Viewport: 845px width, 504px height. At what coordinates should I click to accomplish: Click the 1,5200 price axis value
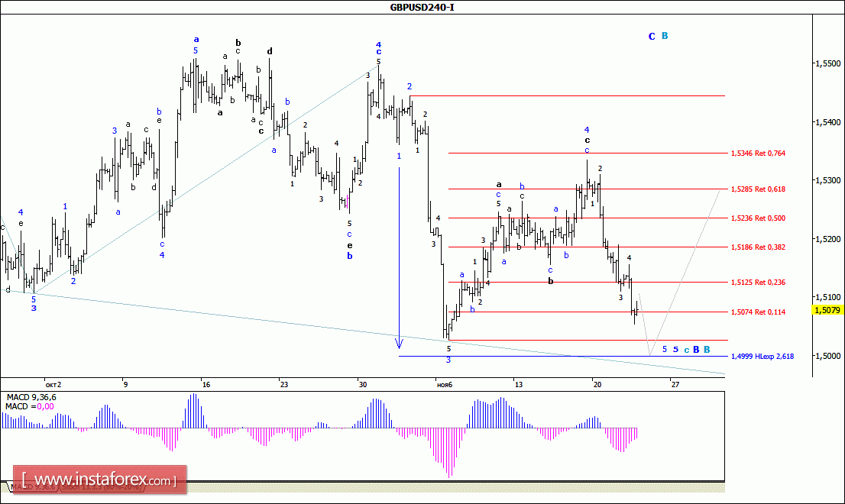[x=827, y=238]
